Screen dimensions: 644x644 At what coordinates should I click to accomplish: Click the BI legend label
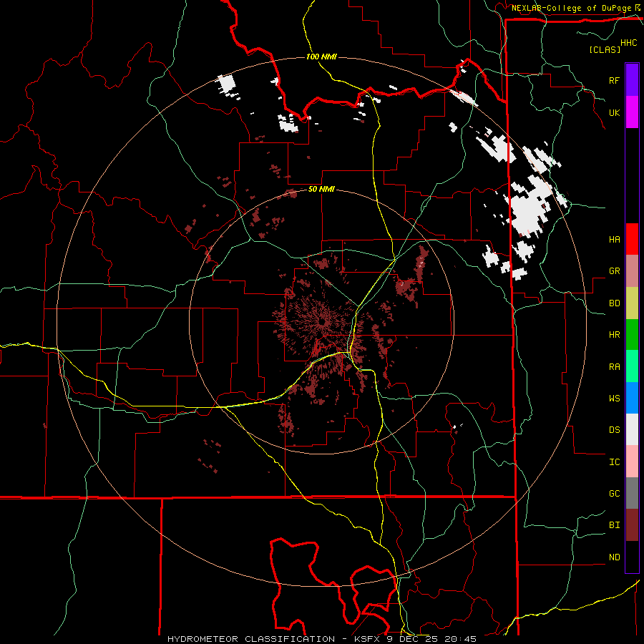(x=614, y=525)
